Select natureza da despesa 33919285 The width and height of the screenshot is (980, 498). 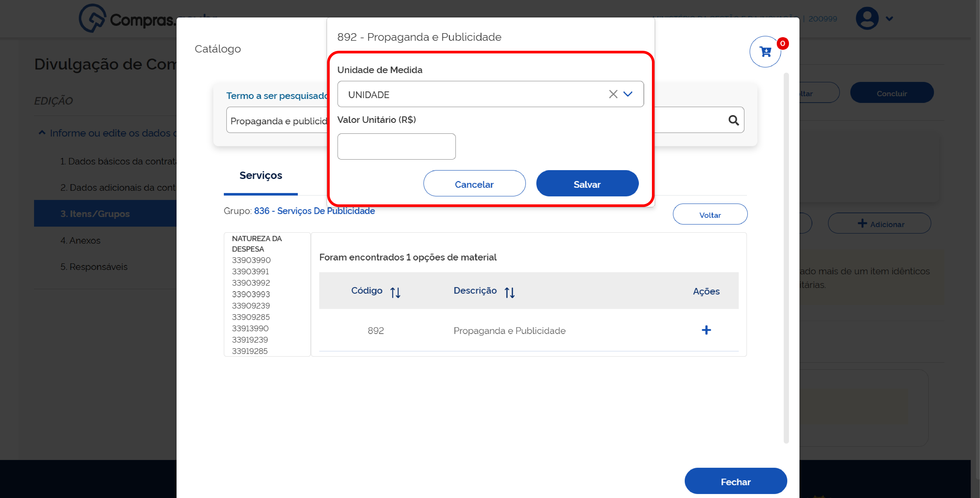249,351
